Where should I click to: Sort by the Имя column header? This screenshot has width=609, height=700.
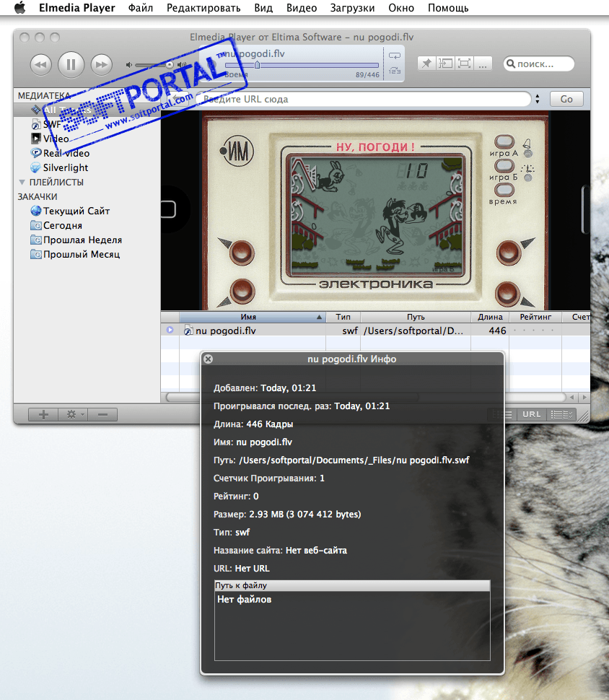[253, 317]
